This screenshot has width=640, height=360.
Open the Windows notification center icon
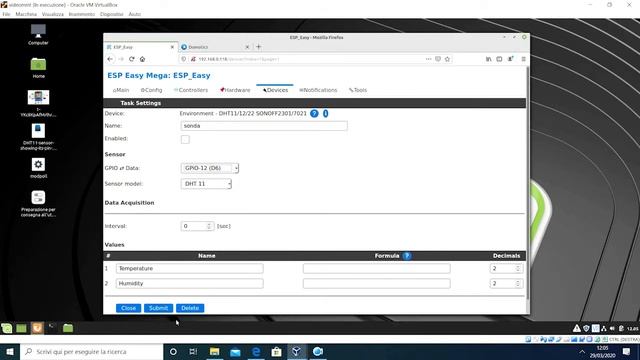point(627,351)
